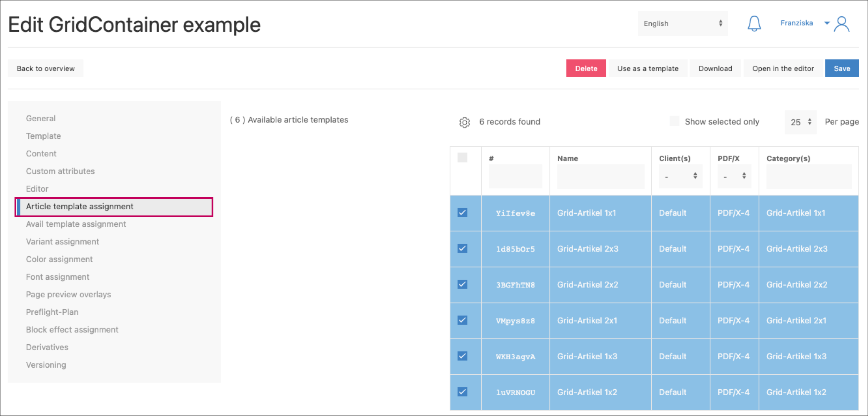The width and height of the screenshot is (868, 416).
Task: Toggle the select-all header checkbox
Action: 462,158
